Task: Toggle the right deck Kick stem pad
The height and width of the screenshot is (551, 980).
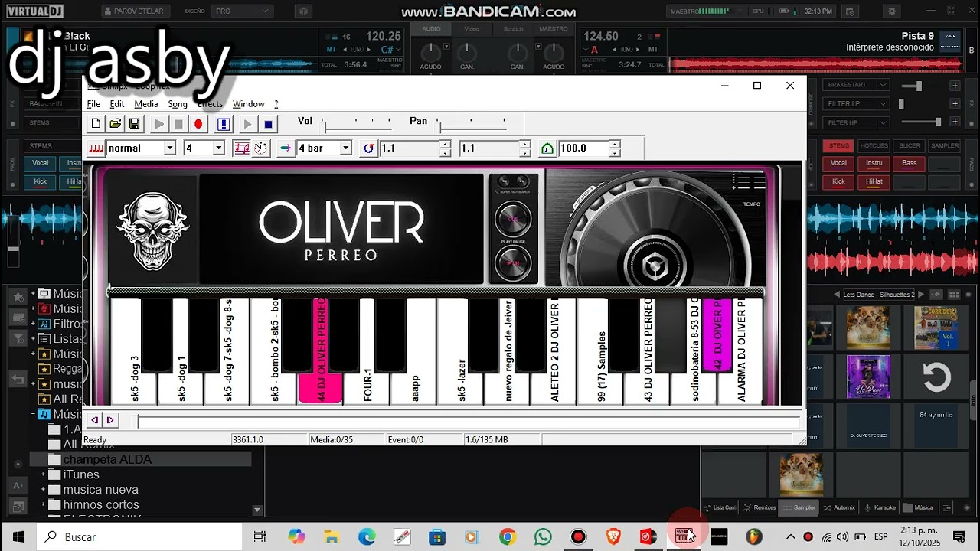Action: click(x=839, y=181)
